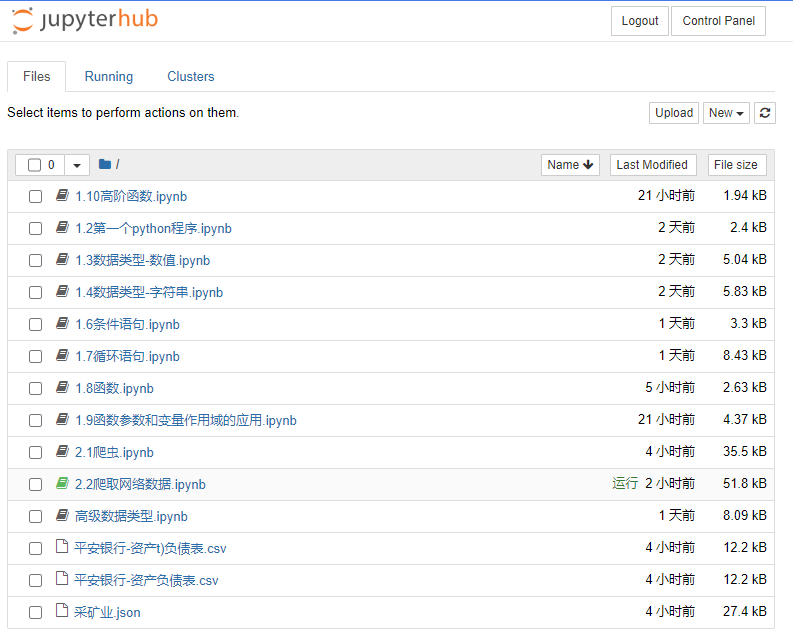This screenshot has height=637, width=793.
Task: Sort by Last Modified column
Action: [652, 165]
